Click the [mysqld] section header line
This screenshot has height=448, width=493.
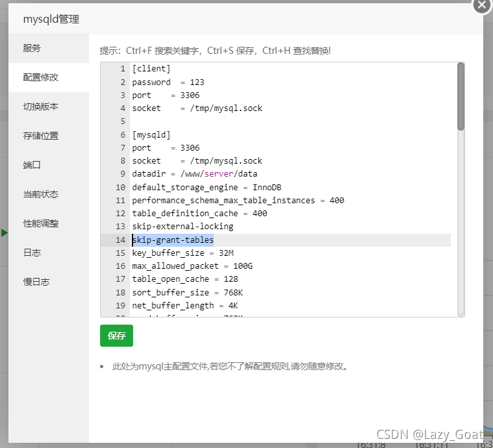pos(151,135)
